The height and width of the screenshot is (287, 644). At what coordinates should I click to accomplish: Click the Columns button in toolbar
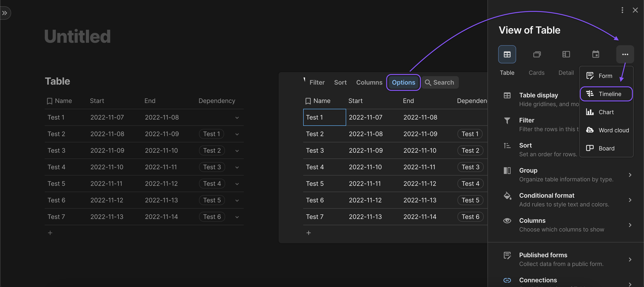[x=369, y=82]
